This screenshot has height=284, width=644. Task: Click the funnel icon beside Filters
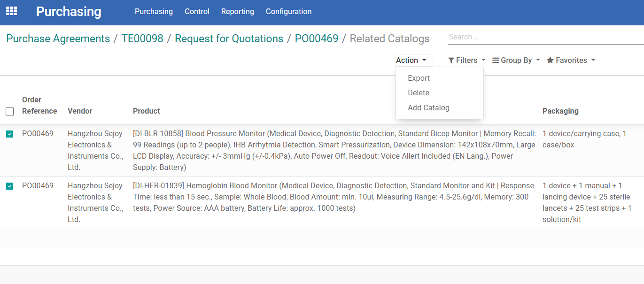tap(451, 60)
